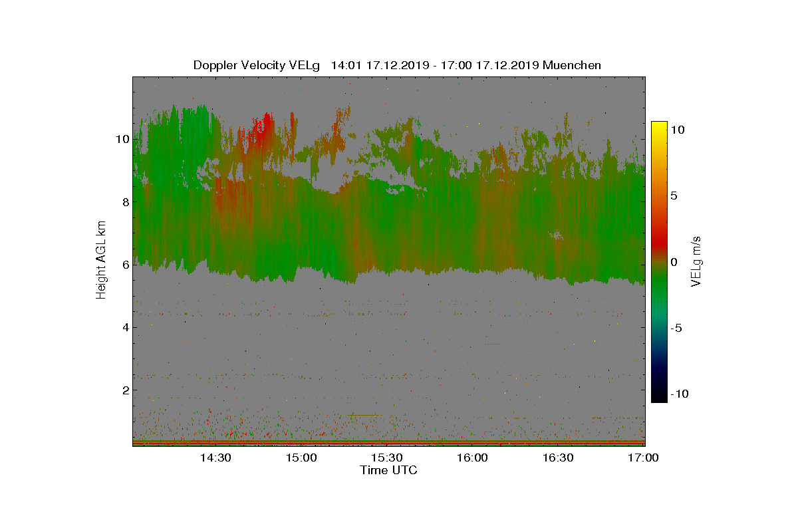The height and width of the screenshot is (532, 798).
Task: Click the yellow top of the colorbar
Action: pyautogui.click(x=659, y=126)
